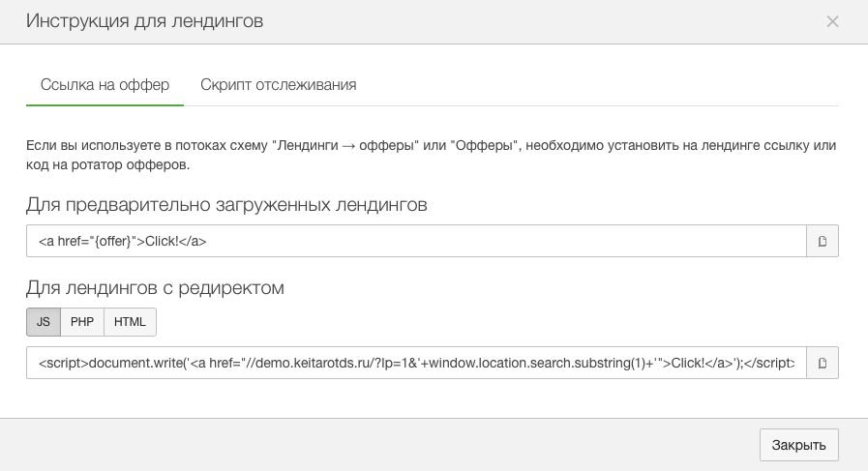Select the JS code option
The height and width of the screenshot is (471, 868).
coord(44,321)
